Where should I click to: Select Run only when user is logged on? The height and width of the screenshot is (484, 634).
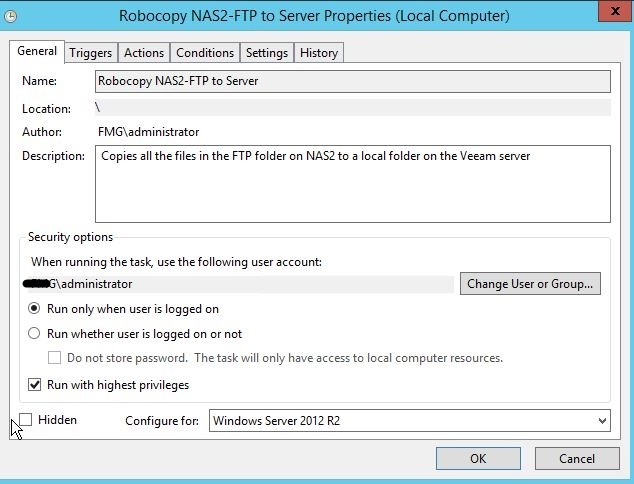34,309
